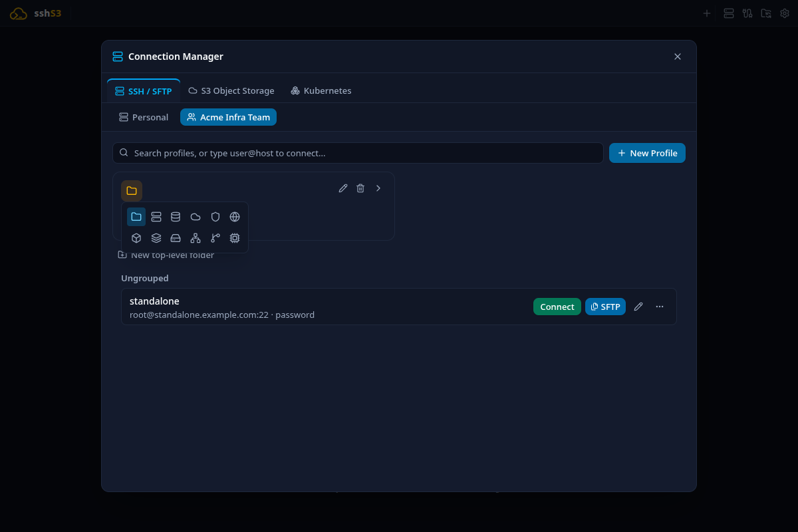Choose the cloud icon in the icon picker
The height and width of the screenshot is (532, 798).
point(196,217)
